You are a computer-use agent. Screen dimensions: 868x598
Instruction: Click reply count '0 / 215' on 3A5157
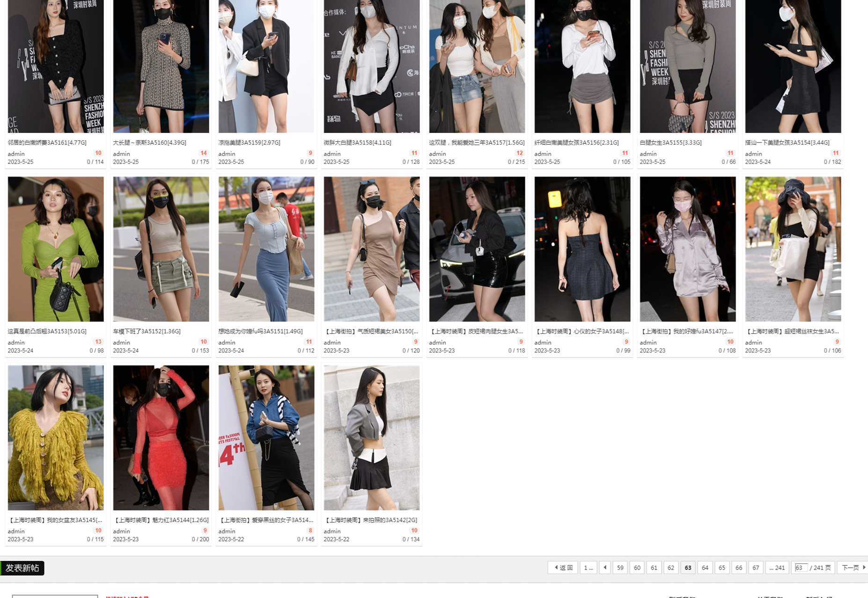(516, 162)
